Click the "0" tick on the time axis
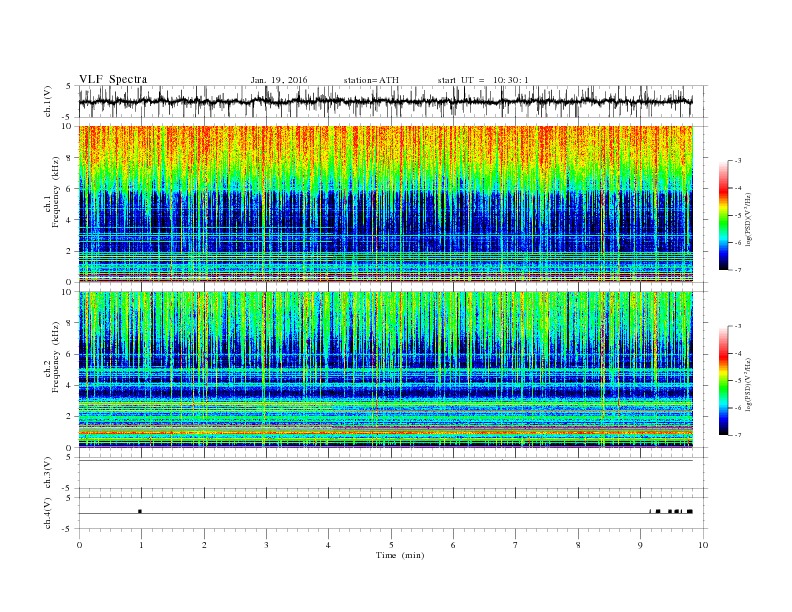The height and width of the screenshot is (612, 792). [79, 545]
